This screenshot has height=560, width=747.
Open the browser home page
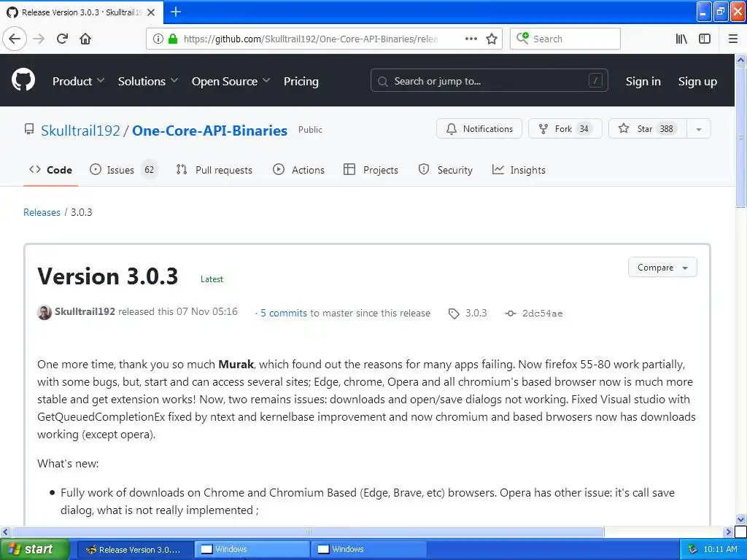[85, 39]
